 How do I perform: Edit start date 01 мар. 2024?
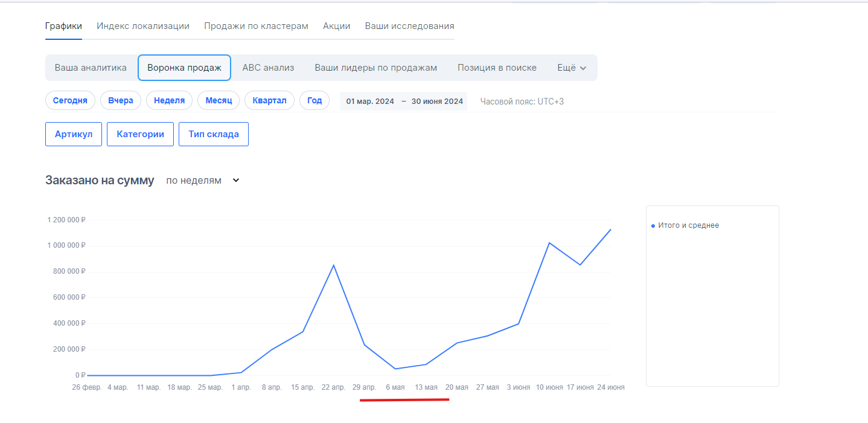(x=370, y=102)
